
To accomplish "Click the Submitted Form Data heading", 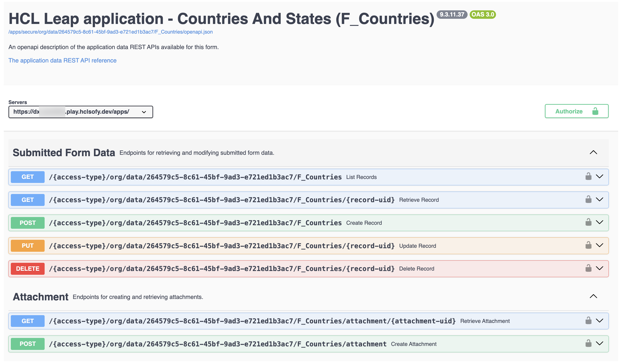I will 64,153.
